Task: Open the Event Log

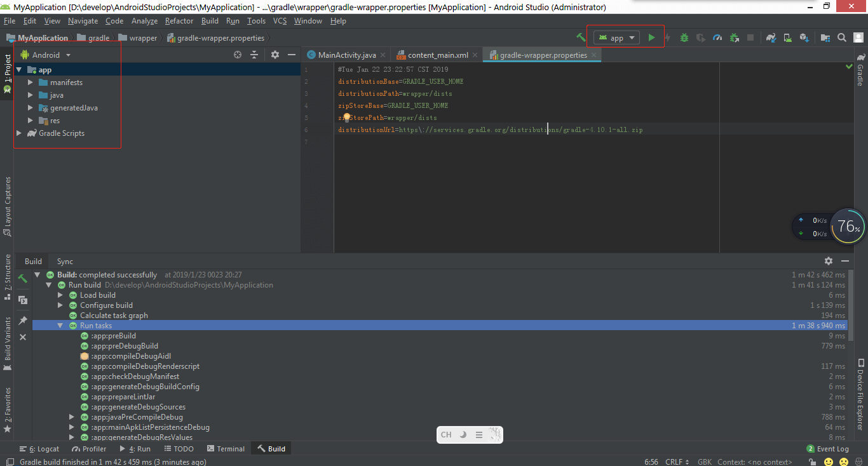Action: click(x=827, y=449)
